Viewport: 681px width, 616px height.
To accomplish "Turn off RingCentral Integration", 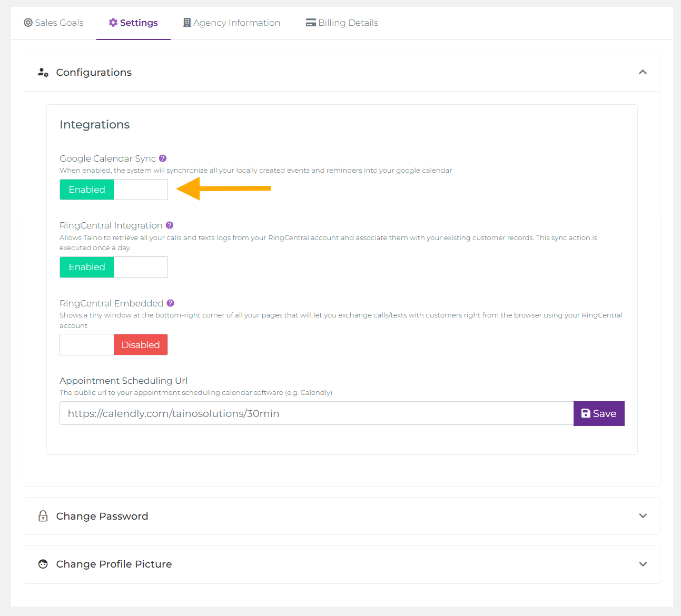I will pyautogui.click(x=140, y=267).
